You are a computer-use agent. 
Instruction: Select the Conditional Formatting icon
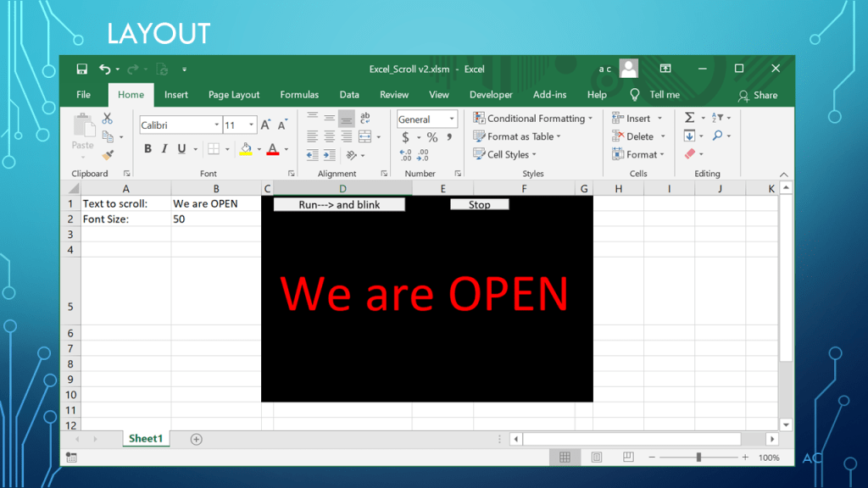click(x=480, y=119)
